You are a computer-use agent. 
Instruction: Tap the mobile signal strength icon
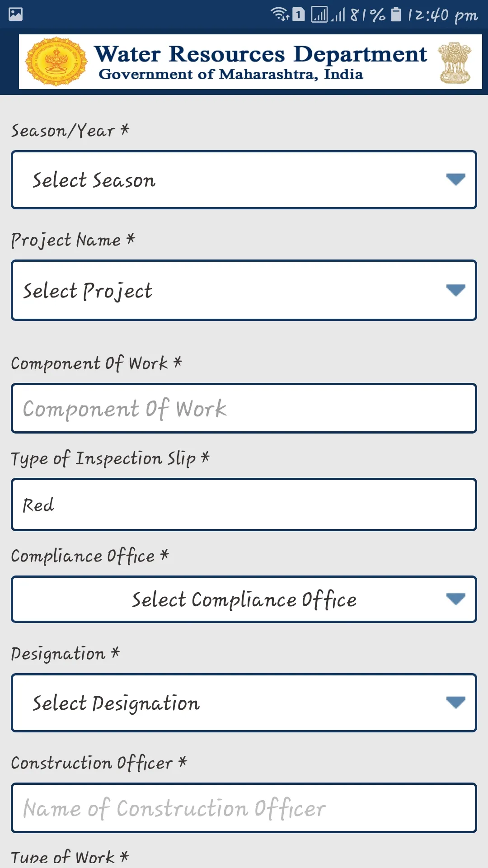click(338, 14)
